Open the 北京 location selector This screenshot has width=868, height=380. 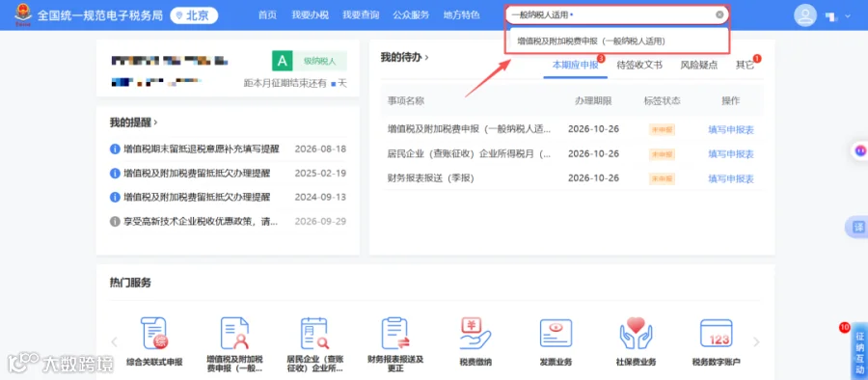pyautogui.click(x=194, y=15)
